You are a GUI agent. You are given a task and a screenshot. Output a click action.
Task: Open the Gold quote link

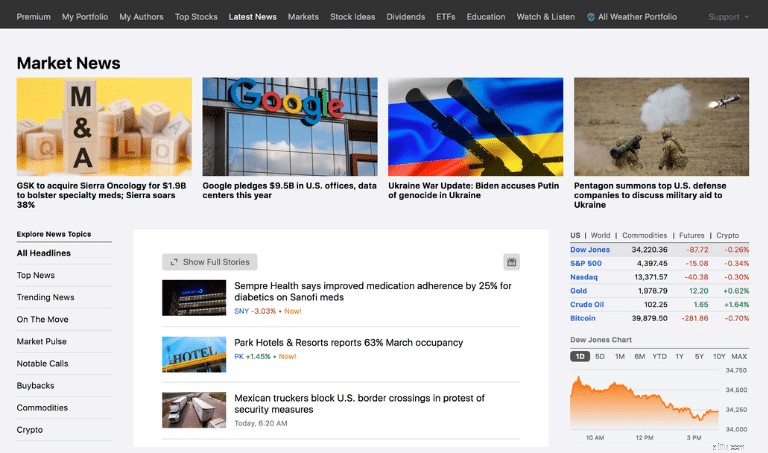coord(578,291)
